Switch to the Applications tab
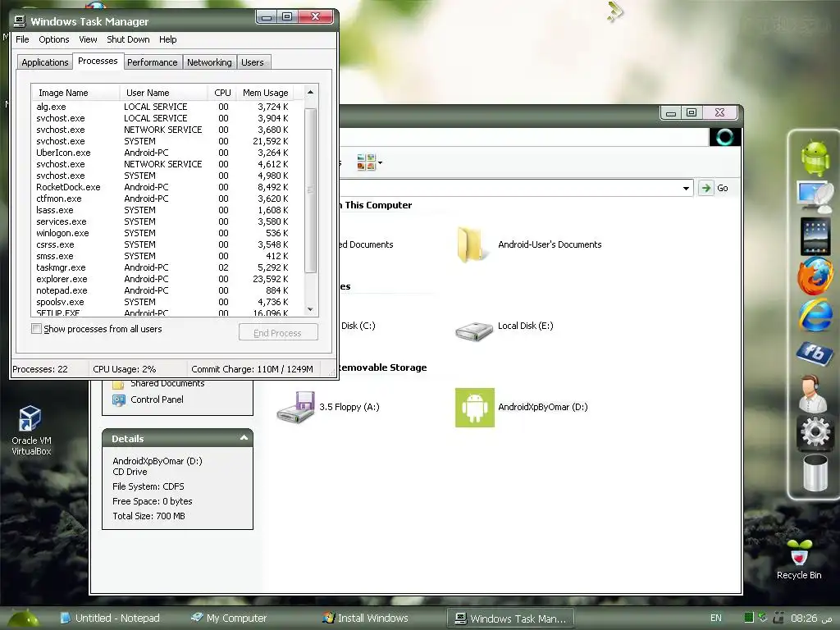 (45, 62)
